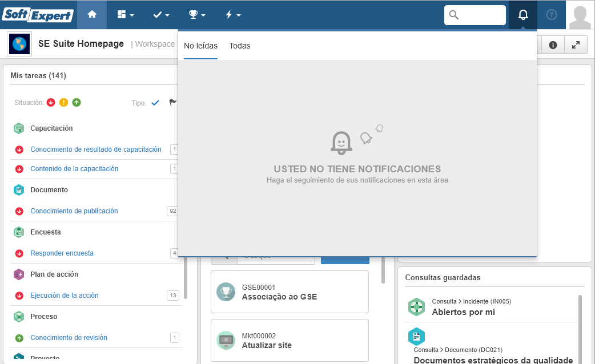595x364 pixels.
Task: Click the Mis tareas (141) heading
Action: point(38,75)
